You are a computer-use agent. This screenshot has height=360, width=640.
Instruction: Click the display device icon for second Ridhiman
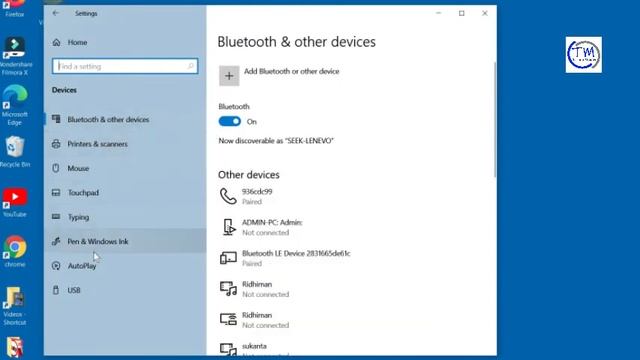click(x=228, y=319)
